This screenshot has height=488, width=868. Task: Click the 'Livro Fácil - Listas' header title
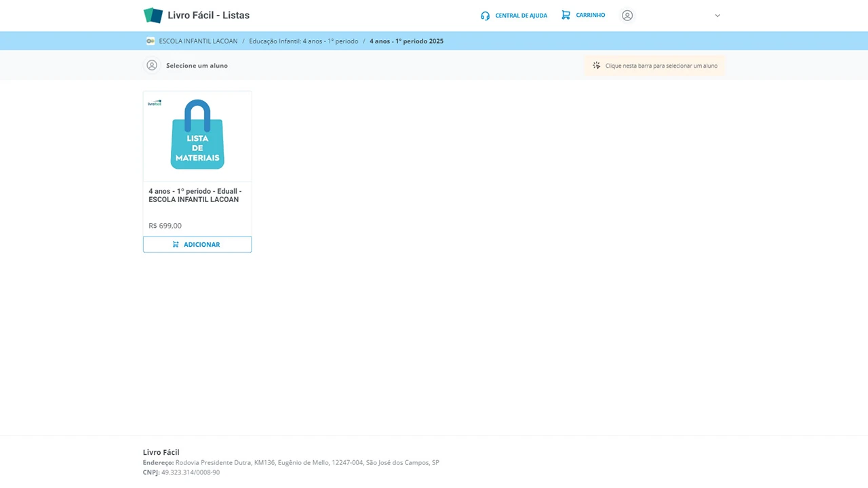(x=208, y=16)
